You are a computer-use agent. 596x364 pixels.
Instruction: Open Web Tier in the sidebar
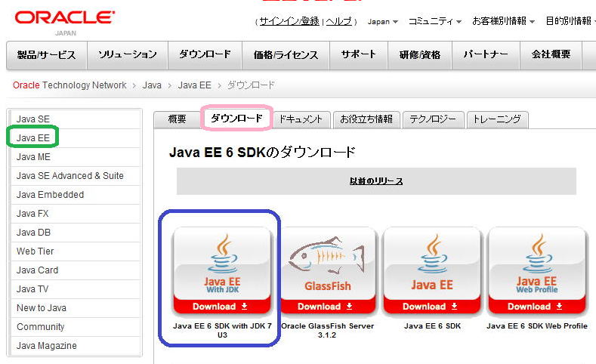(x=76, y=251)
